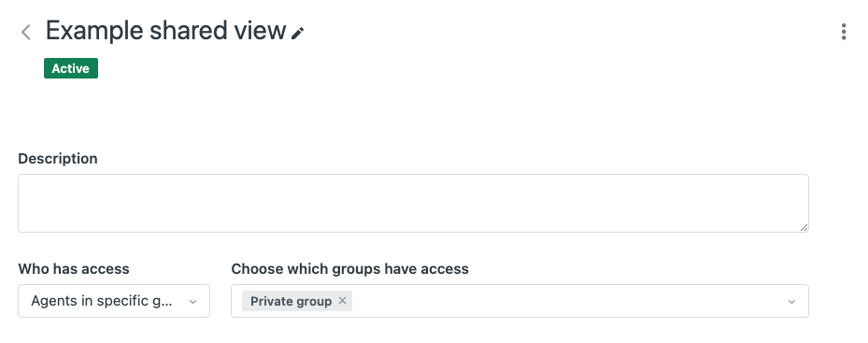
Task: Click into the Description text area
Action: [x=413, y=204]
